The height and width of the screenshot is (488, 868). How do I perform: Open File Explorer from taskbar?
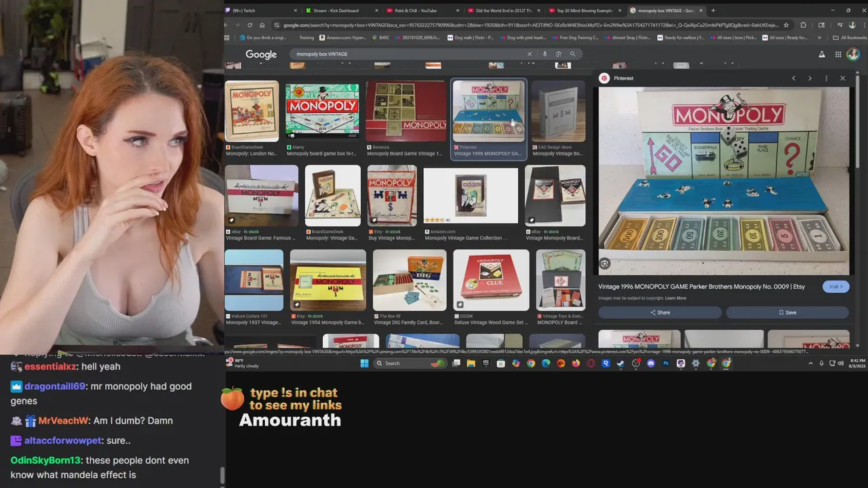tap(471, 363)
